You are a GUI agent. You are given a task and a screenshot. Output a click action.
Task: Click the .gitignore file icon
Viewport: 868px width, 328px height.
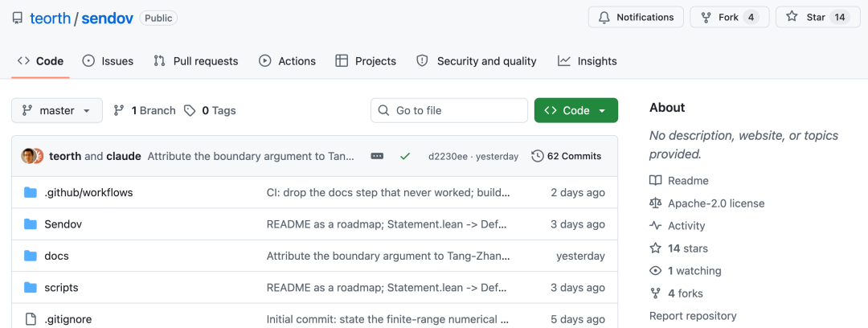pos(30,319)
